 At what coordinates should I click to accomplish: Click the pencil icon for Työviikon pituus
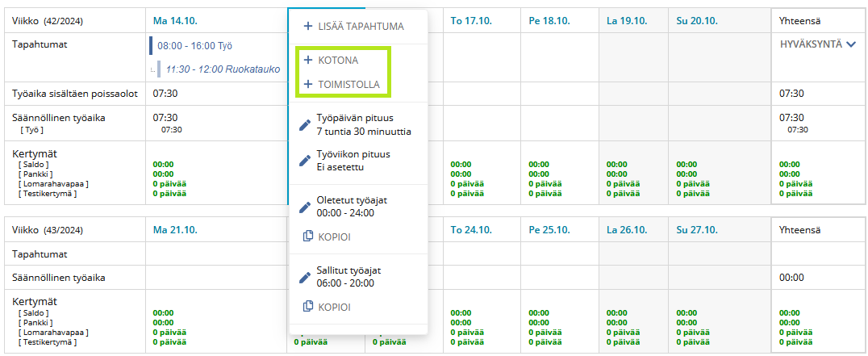pos(305,160)
